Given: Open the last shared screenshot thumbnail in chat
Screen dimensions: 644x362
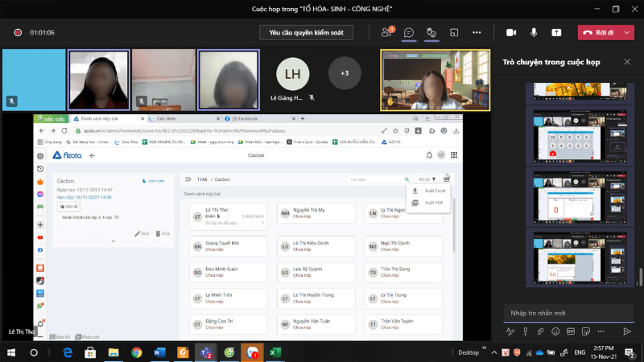Looking at the screenshot, I should (x=580, y=257).
